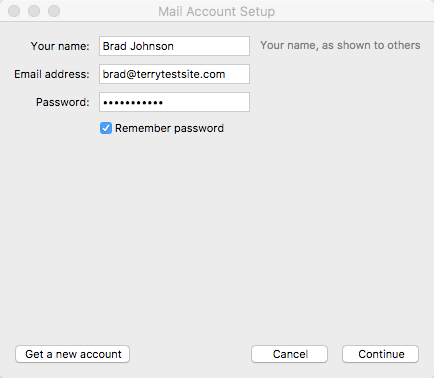Open 'Get a new account' button
434x378 pixels.
coord(72,354)
